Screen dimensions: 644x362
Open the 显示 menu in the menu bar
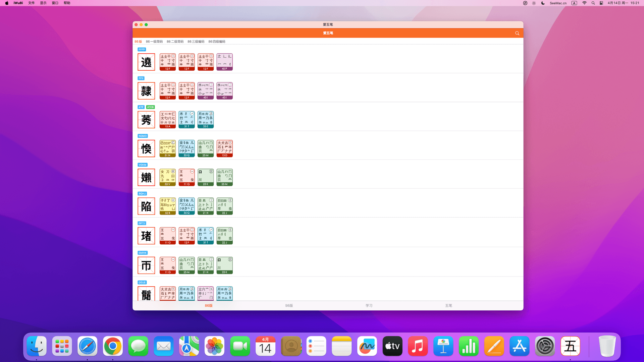[43, 3]
